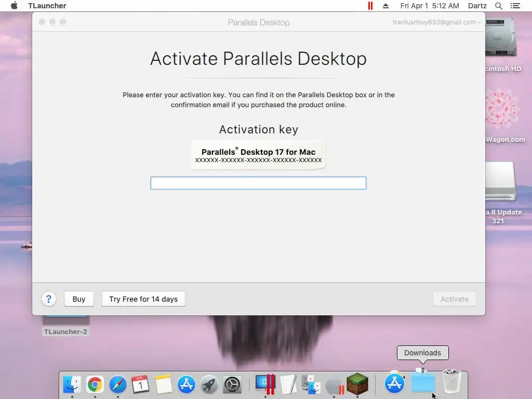
Task: Open the Trash in the Dock
Action: click(x=451, y=382)
